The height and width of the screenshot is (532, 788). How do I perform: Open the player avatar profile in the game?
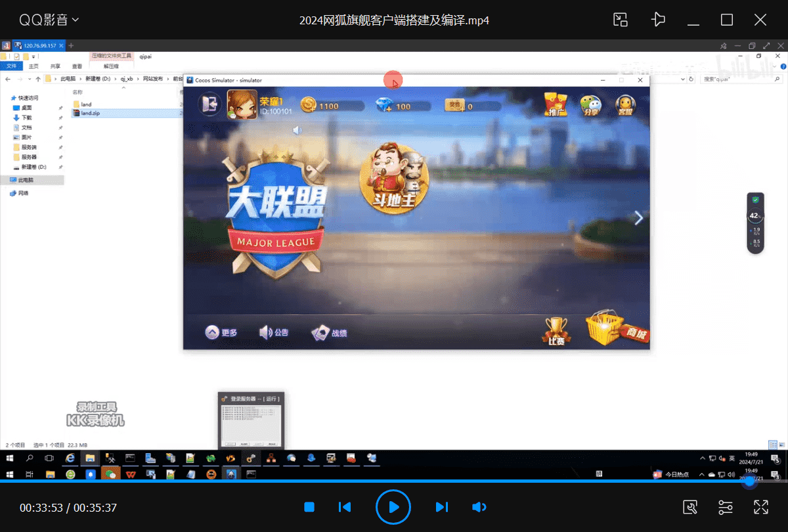[x=241, y=104]
